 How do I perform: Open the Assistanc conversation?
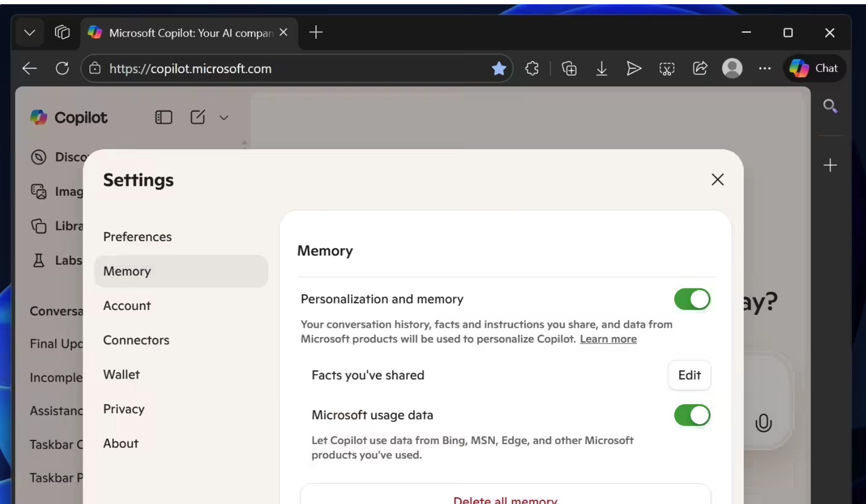pyautogui.click(x=57, y=411)
